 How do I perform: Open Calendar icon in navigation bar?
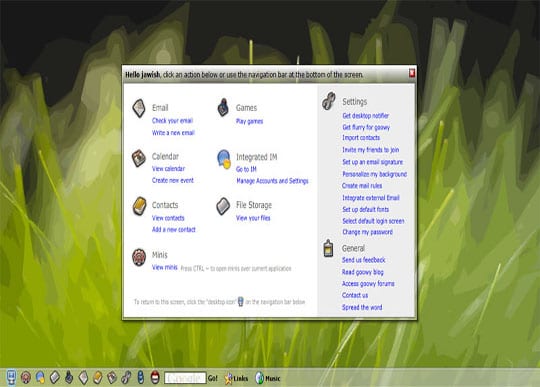[x=112, y=378]
